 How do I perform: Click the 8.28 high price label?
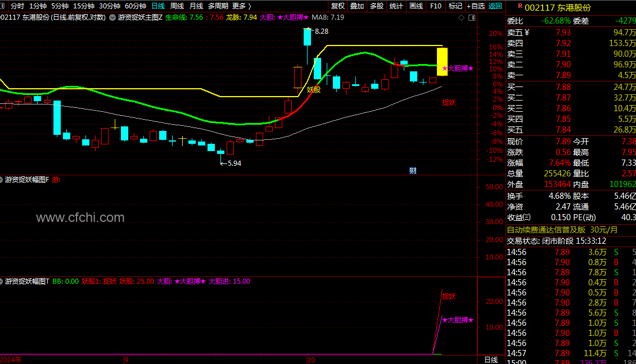321,31
